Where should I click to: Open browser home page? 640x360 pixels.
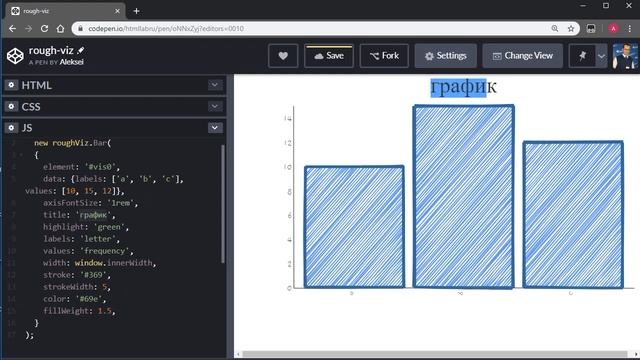pyautogui.click(x=60, y=29)
